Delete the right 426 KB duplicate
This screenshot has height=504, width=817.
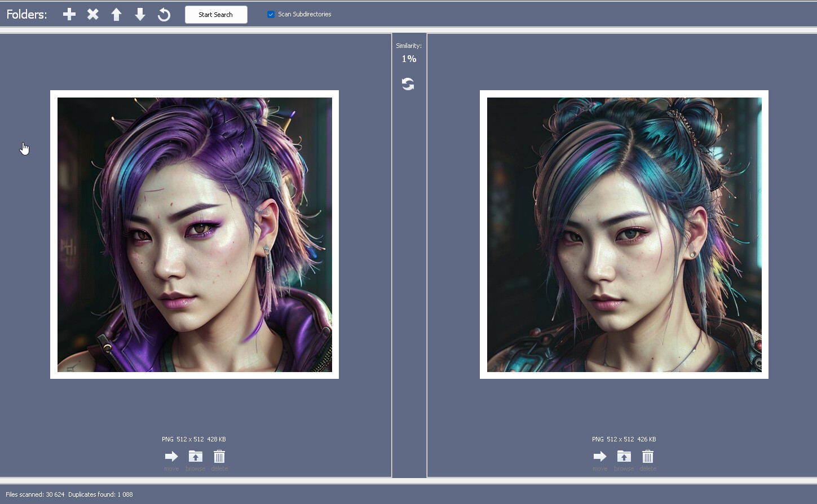tap(647, 457)
